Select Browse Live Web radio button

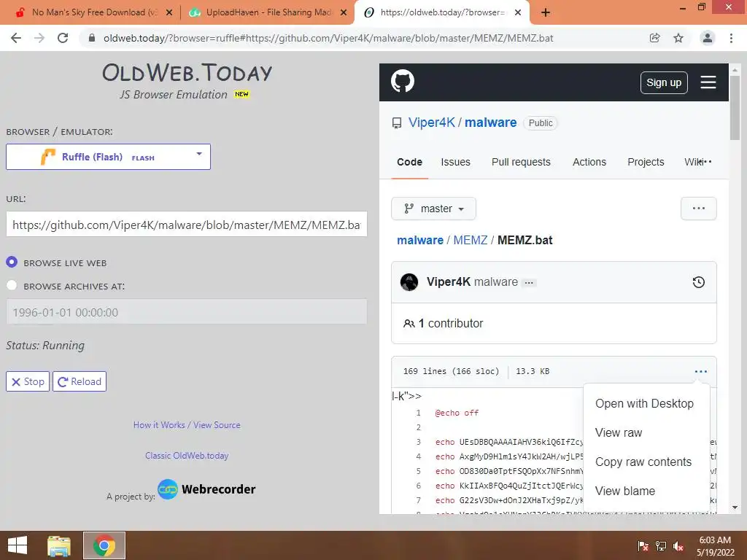[12, 262]
